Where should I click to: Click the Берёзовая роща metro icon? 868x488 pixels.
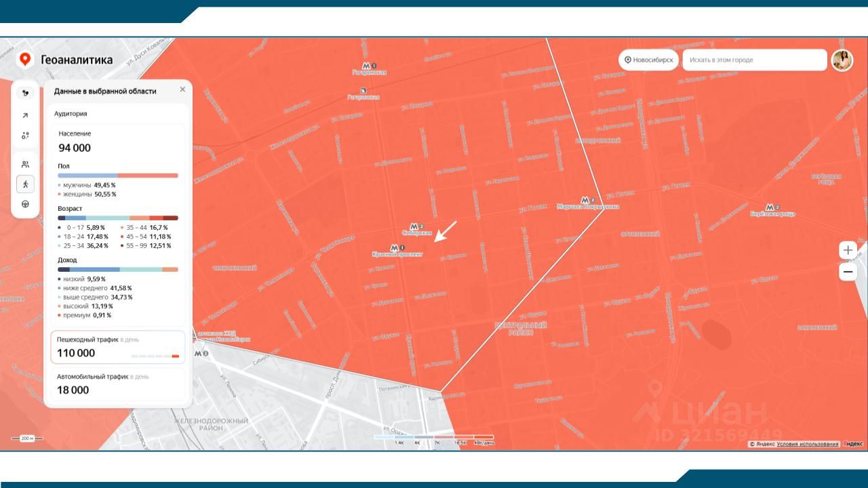771,207
